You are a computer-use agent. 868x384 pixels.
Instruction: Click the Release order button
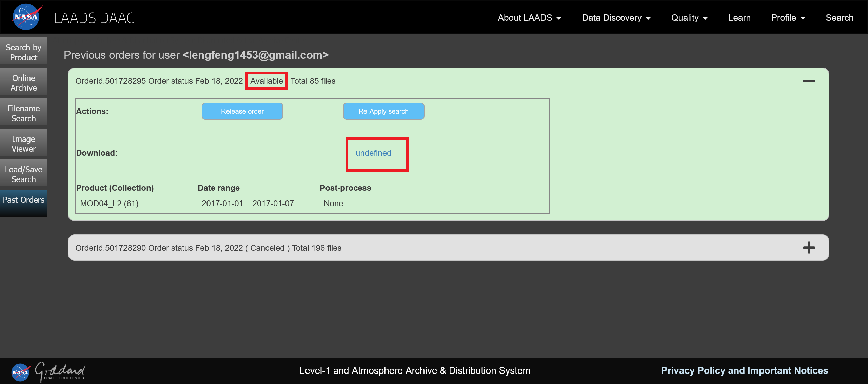242,111
